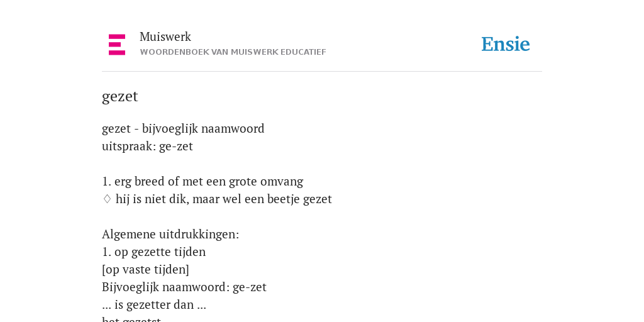Open the Muiswerk source title
Screen dimensions: 644x322
point(165,37)
